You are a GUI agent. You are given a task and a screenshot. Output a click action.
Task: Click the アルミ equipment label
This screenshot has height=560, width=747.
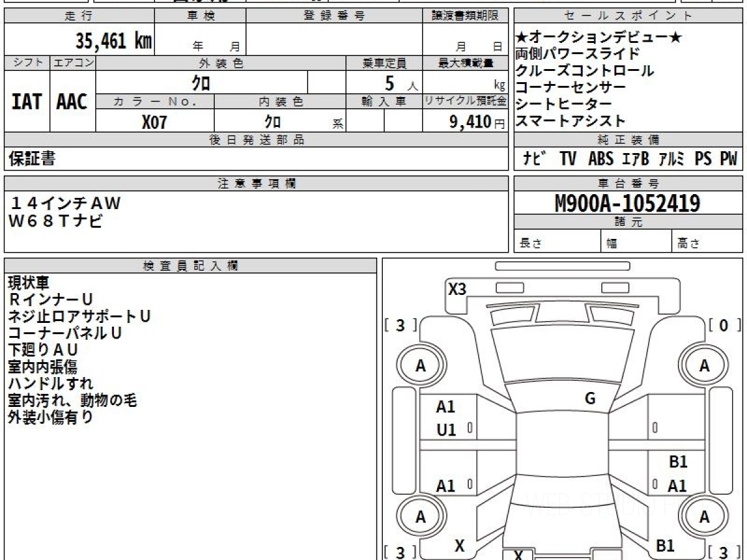coord(672,159)
